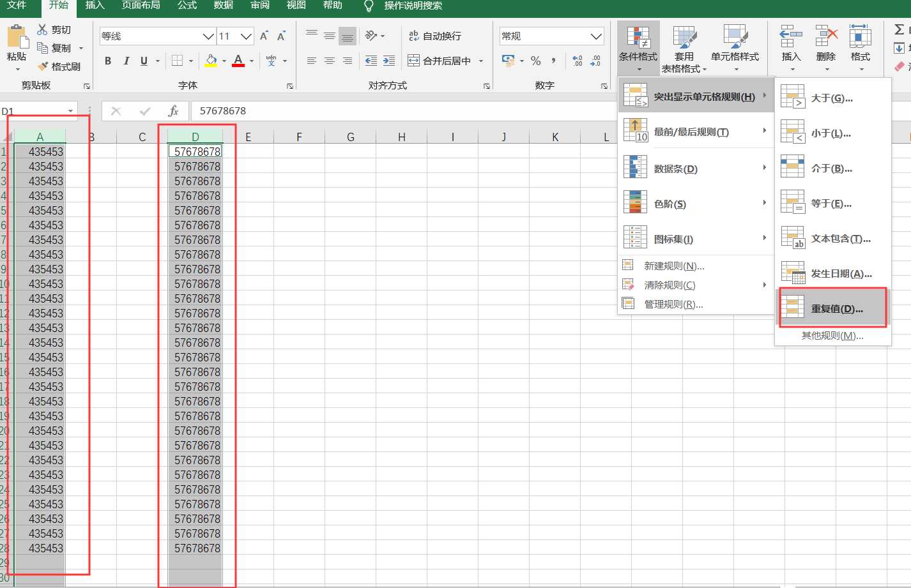
Task: Open the font size dropdown showing 11
Action: click(247, 36)
